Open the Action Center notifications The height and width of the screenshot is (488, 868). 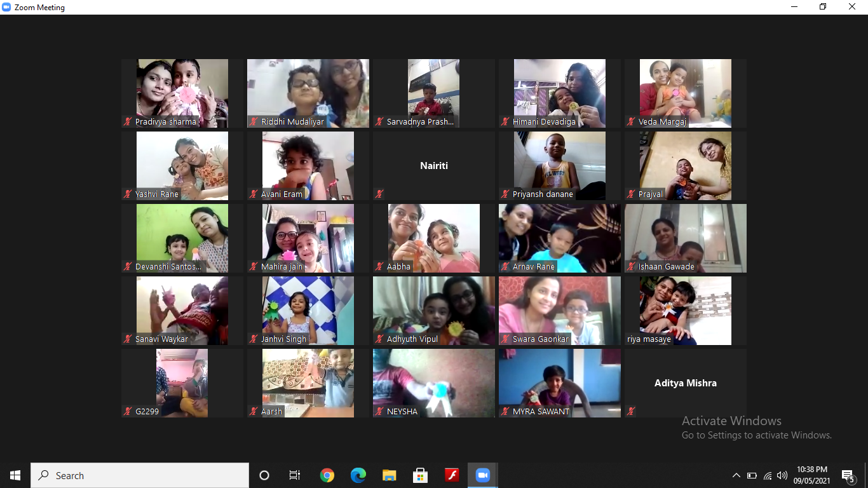pos(848,475)
